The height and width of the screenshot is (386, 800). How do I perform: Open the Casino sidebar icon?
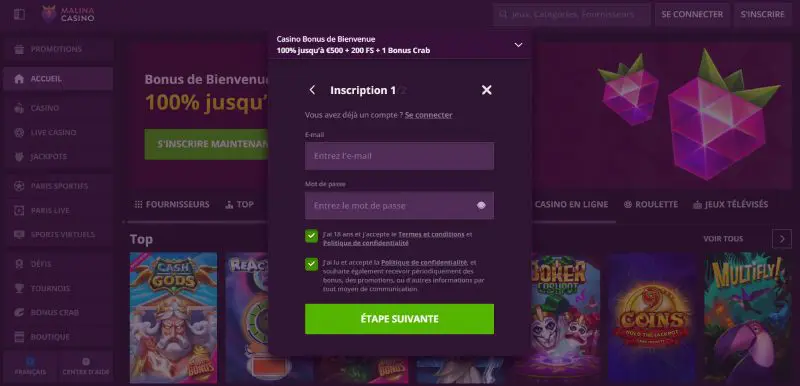click(19, 108)
